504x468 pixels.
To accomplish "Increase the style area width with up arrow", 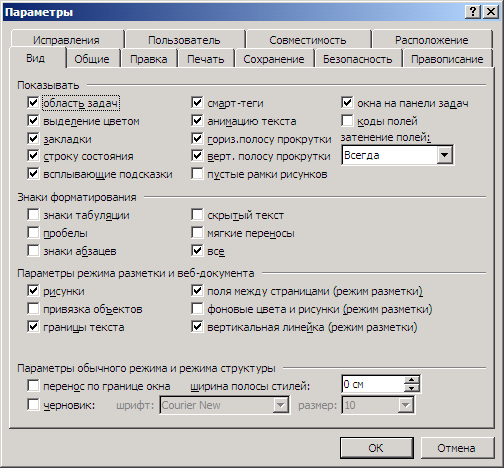I will pyautogui.click(x=412, y=380).
